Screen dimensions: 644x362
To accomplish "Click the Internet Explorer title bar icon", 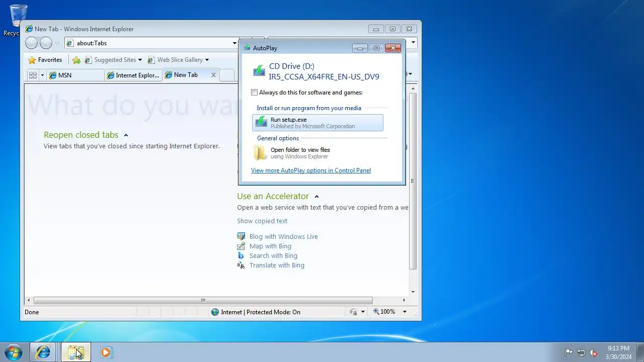I will (29, 29).
